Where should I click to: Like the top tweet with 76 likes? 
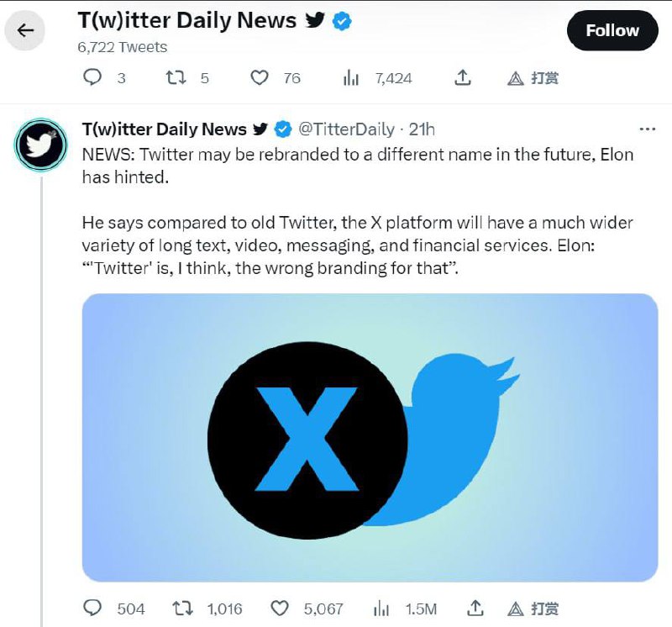[x=260, y=78]
